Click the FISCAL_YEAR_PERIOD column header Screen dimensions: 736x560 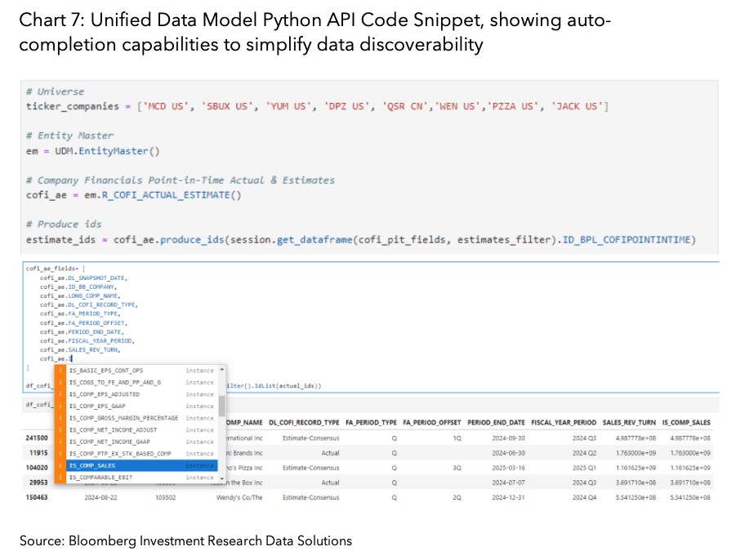click(x=564, y=423)
